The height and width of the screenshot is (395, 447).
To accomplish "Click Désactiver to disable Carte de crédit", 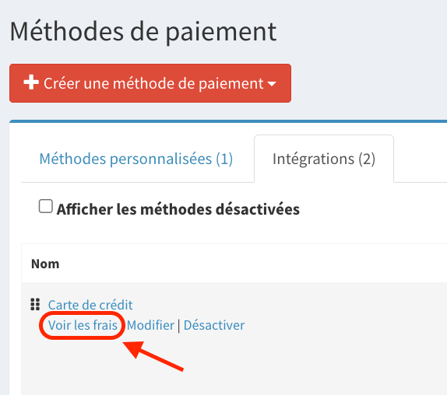I will (214, 325).
